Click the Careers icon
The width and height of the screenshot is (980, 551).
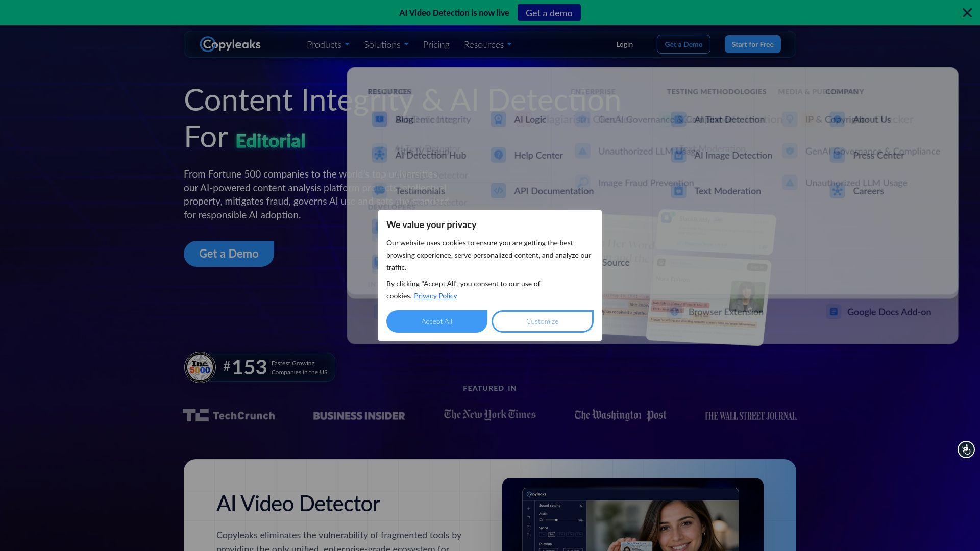(x=837, y=191)
